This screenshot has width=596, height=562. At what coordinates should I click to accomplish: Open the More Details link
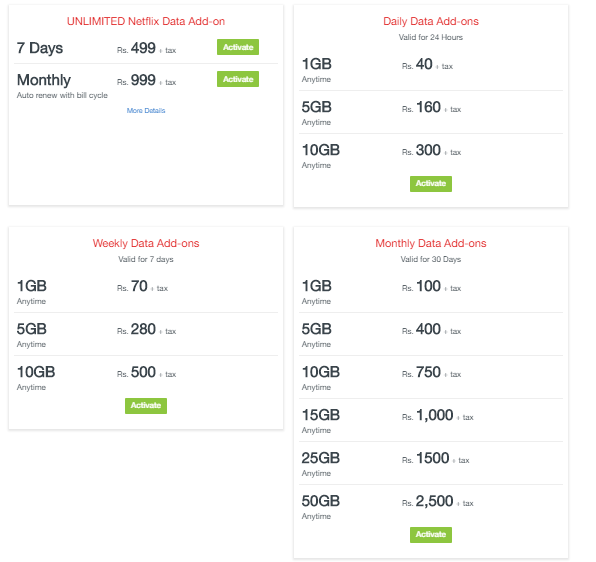coord(146,111)
